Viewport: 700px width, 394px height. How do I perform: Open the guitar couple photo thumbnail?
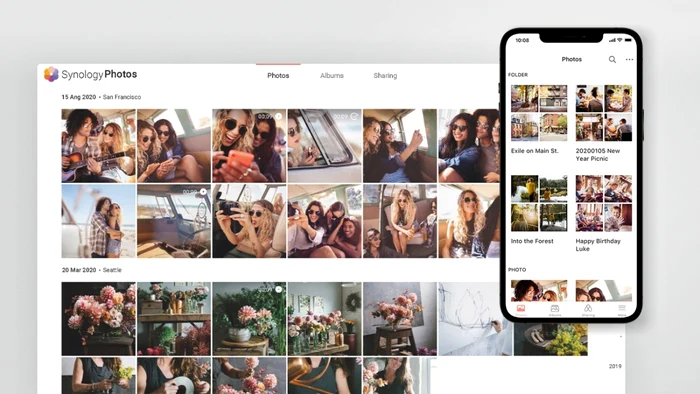tap(98, 145)
